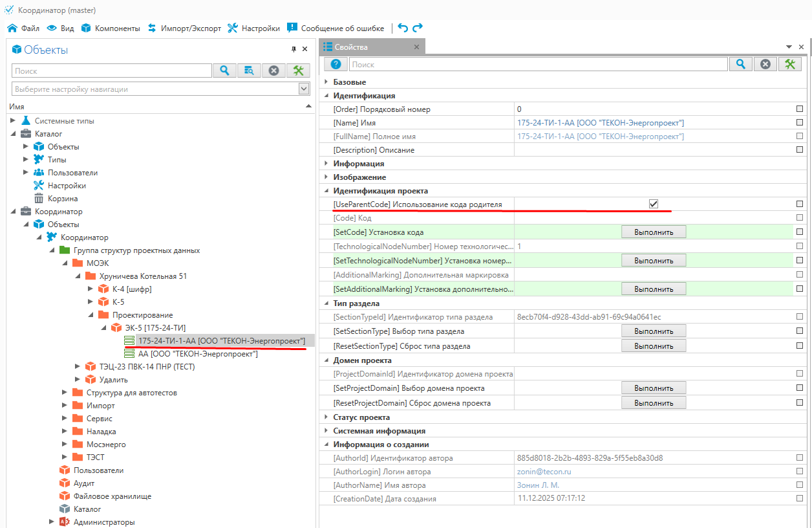The width and height of the screenshot is (812, 528).
Task: Click the undo arrow in the toolbar
Action: [x=403, y=28]
